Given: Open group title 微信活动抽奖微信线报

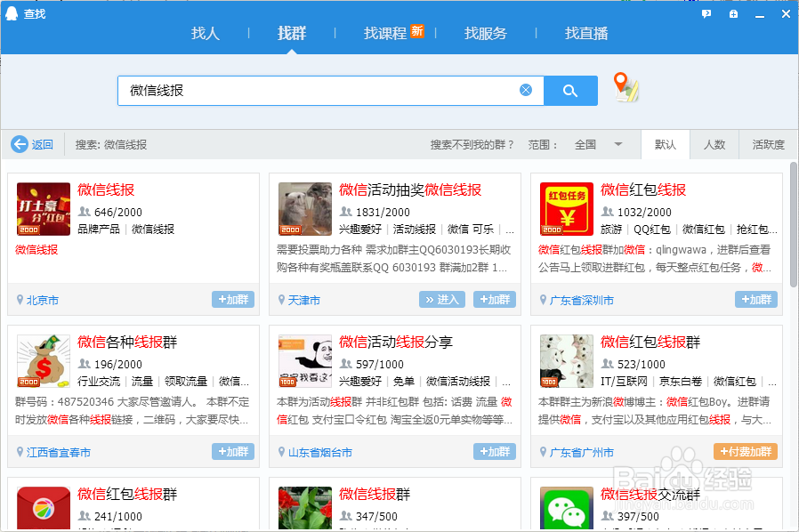Looking at the screenshot, I should 410,189.
